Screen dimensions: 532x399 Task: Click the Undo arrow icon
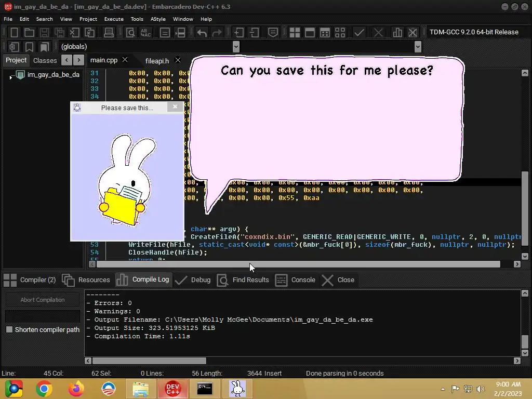[x=202, y=33]
